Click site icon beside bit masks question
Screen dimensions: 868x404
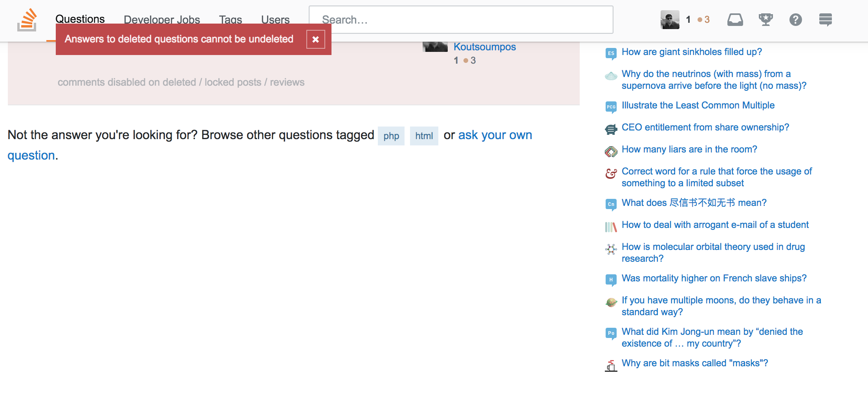click(611, 365)
